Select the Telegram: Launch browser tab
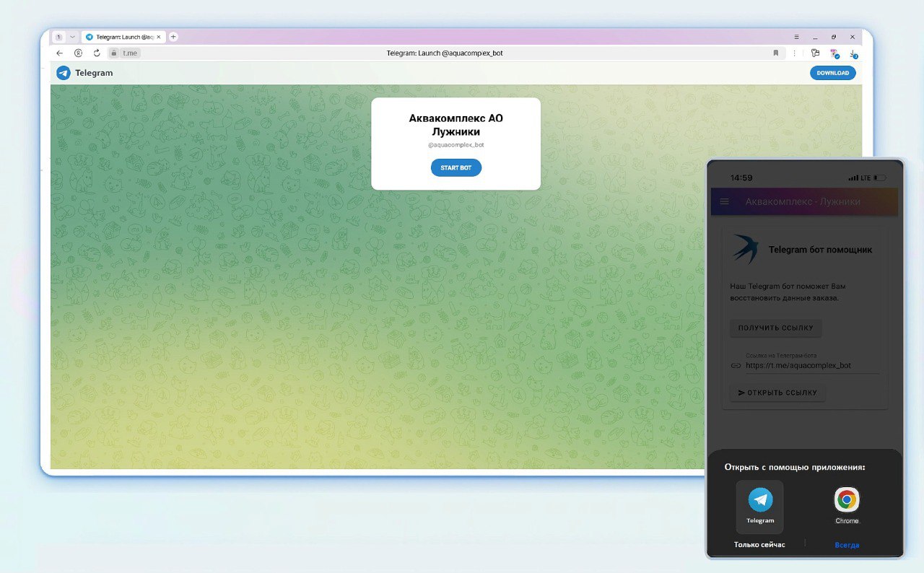Image resolution: width=924 pixels, height=573 pixels. tap(123, 37)
